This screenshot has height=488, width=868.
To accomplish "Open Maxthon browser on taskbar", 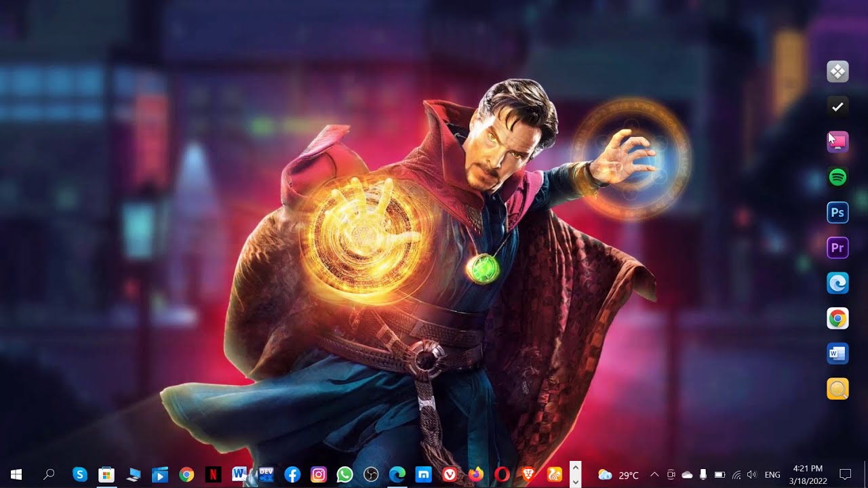I will click(424, 474).
